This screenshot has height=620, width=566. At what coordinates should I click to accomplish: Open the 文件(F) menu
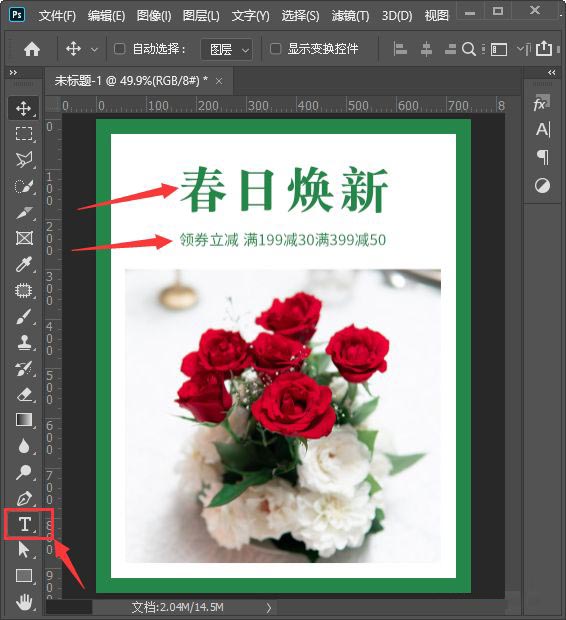(57, 16)
